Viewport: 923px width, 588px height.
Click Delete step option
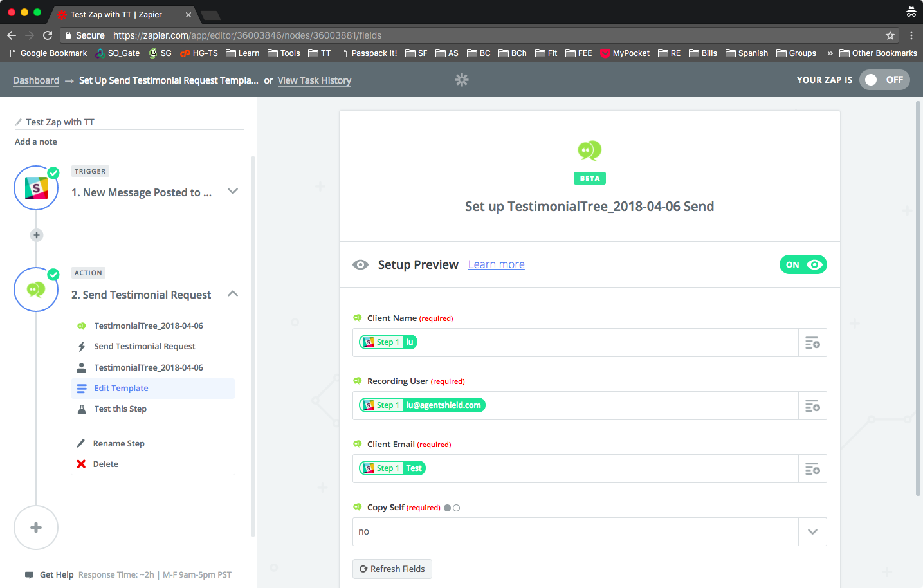pos(105,464)
